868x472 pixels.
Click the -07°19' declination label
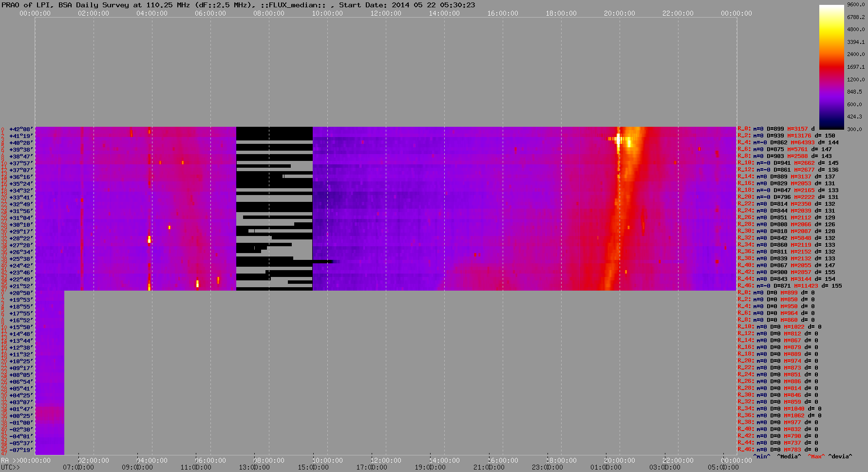pos(21,450)
